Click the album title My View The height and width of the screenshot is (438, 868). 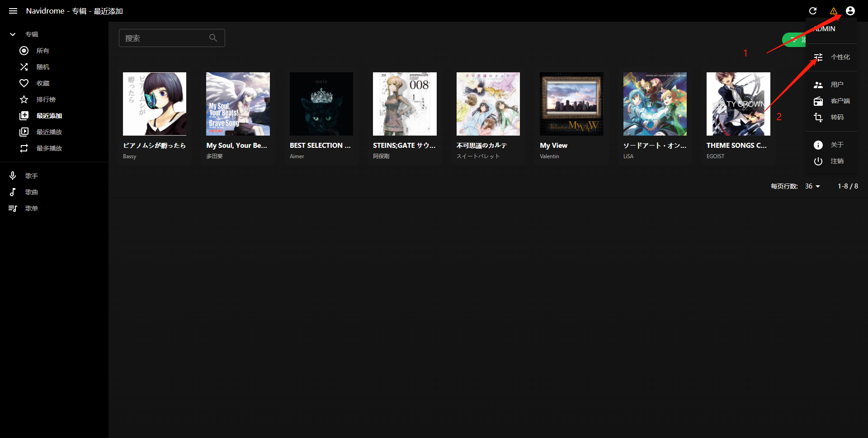pyautogui.click(x=554, y=146)
